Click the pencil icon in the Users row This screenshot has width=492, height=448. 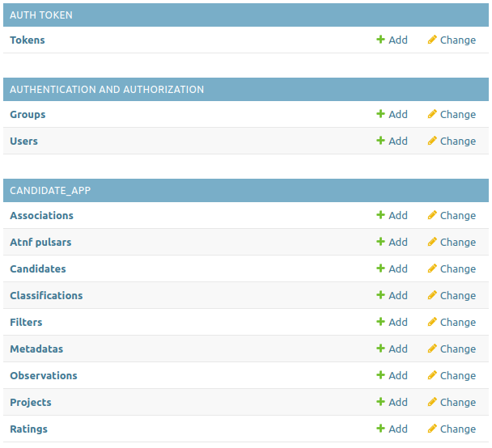coord(432,141)
